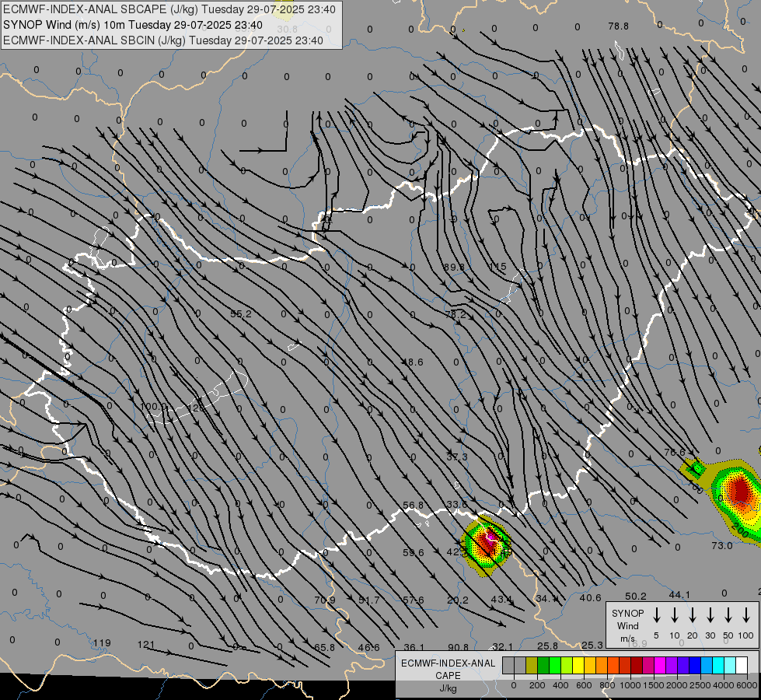Screen dimensions: 761x700
Task: Click the map value '89.6'
Action: click(454, 267)
